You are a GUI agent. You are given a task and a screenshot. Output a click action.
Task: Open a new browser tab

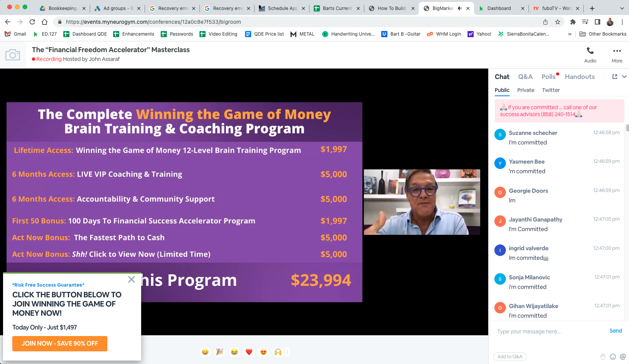tap(592, 8)
